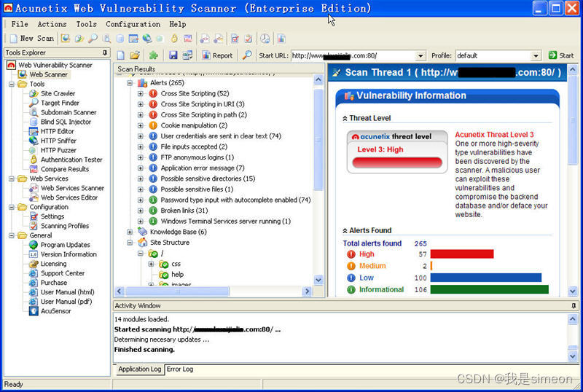The image size is (583, 392).
Task: Collapse the Alerts (265) node
Action: tap(130, 83)
